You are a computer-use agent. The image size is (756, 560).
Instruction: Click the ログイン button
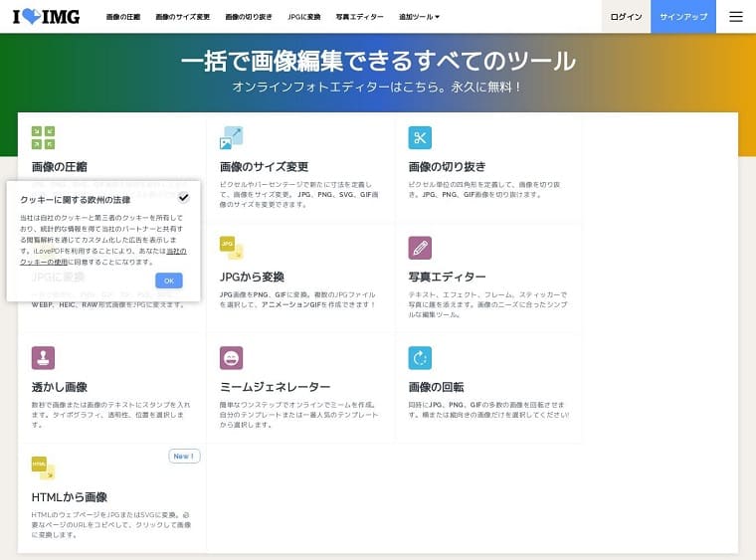626,16
